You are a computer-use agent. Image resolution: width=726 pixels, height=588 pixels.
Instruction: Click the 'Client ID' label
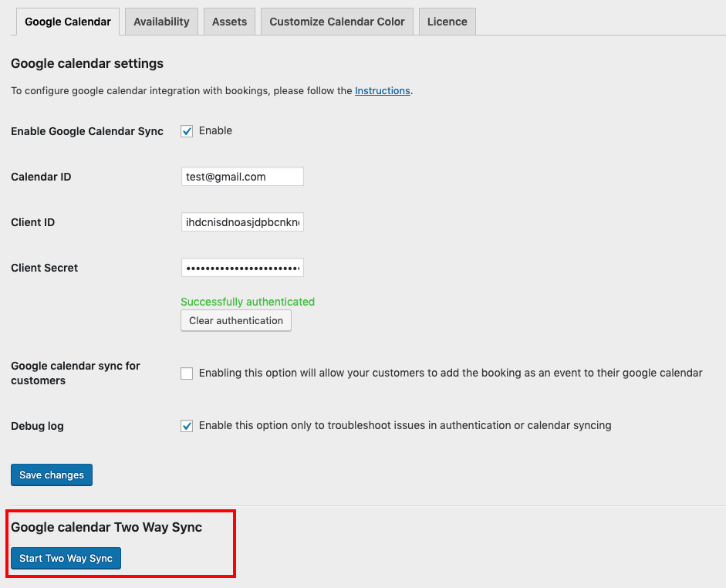(33, 222)
